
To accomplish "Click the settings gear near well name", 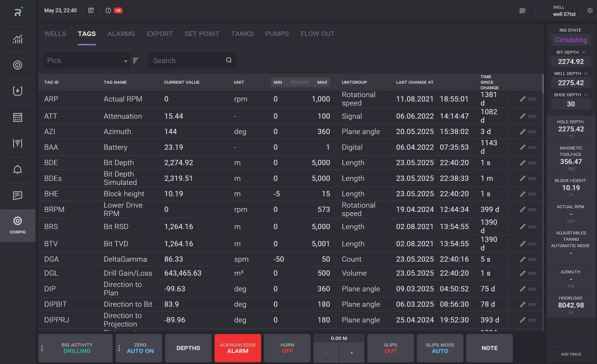I will point(590,10).
